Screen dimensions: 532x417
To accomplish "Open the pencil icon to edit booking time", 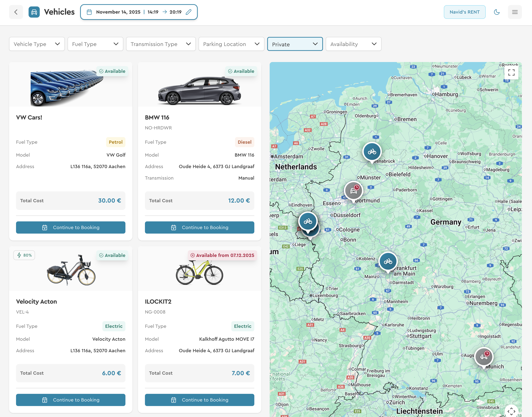I will 188,12.
